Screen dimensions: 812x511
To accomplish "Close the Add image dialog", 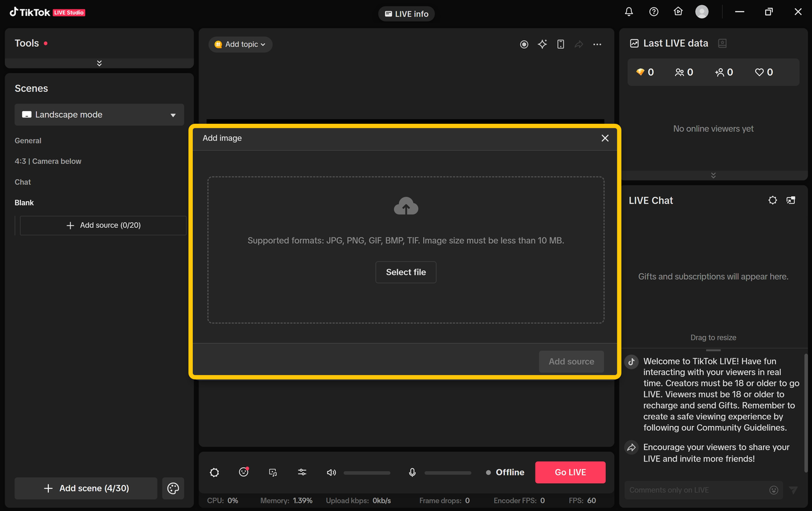I will 605,138.
